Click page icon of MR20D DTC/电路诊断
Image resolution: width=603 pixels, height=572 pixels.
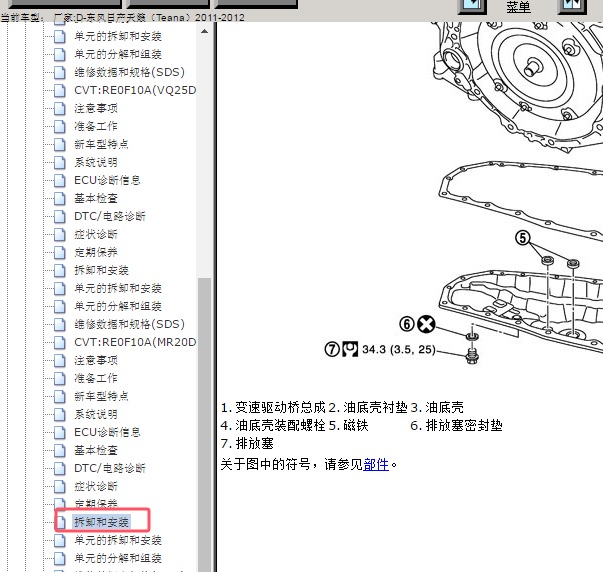click(60, 469)
